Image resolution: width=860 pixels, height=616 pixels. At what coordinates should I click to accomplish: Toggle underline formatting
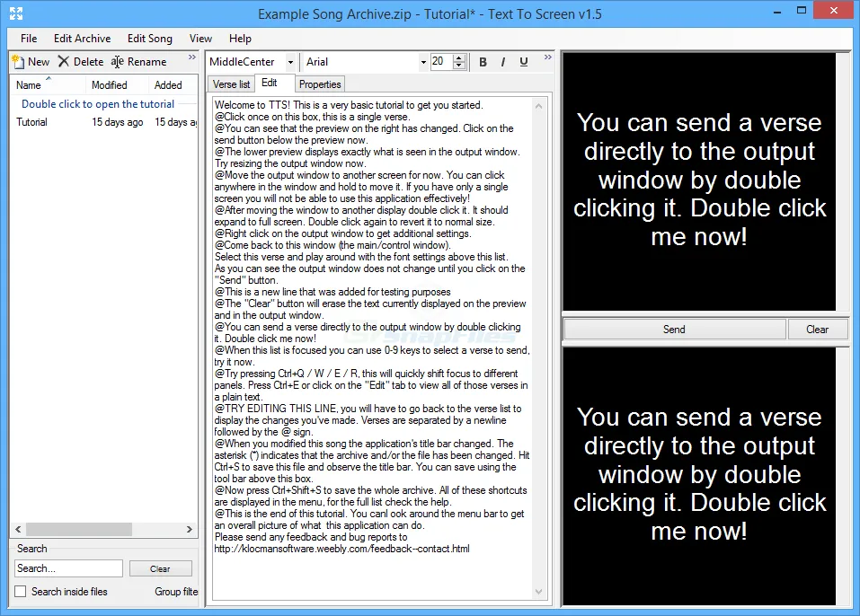coord(524,62)
